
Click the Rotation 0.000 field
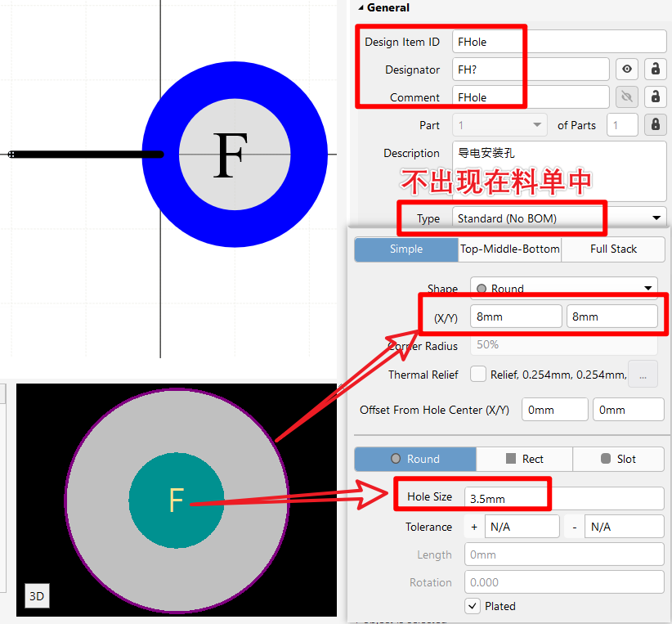click(564, 582)
